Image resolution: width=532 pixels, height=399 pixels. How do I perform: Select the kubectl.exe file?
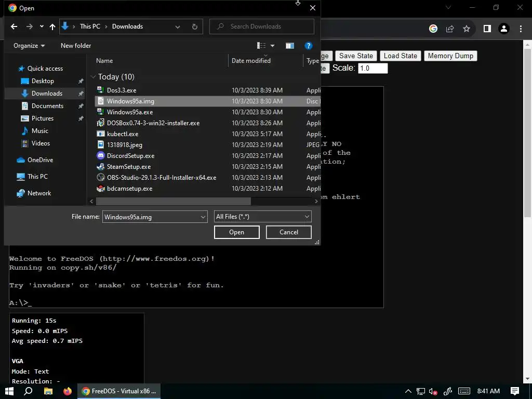click(x=123, y=134)
